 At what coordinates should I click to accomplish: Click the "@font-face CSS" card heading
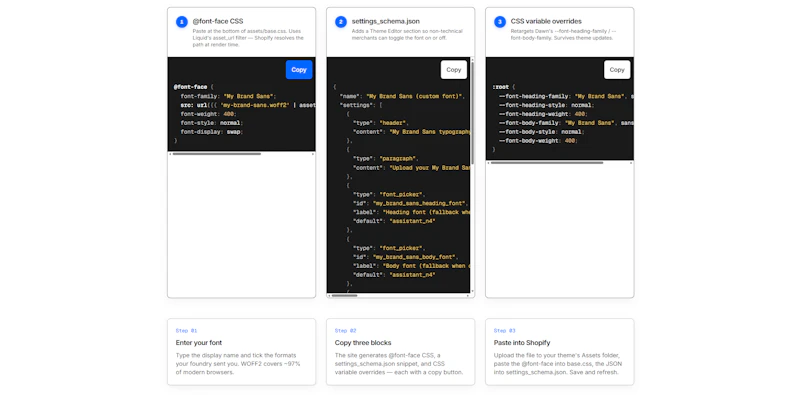pos(218,21)
